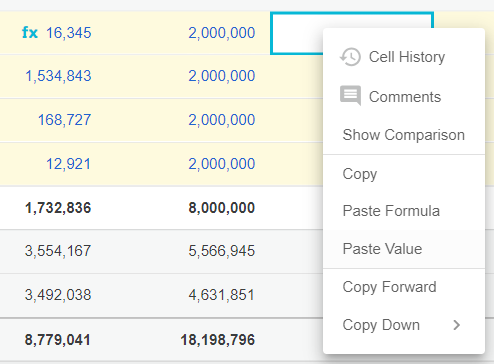The image size is (494, 364).
Task: Select the cell containing 1,534,843
Action: pyautogui.click(x=58, y=76)
